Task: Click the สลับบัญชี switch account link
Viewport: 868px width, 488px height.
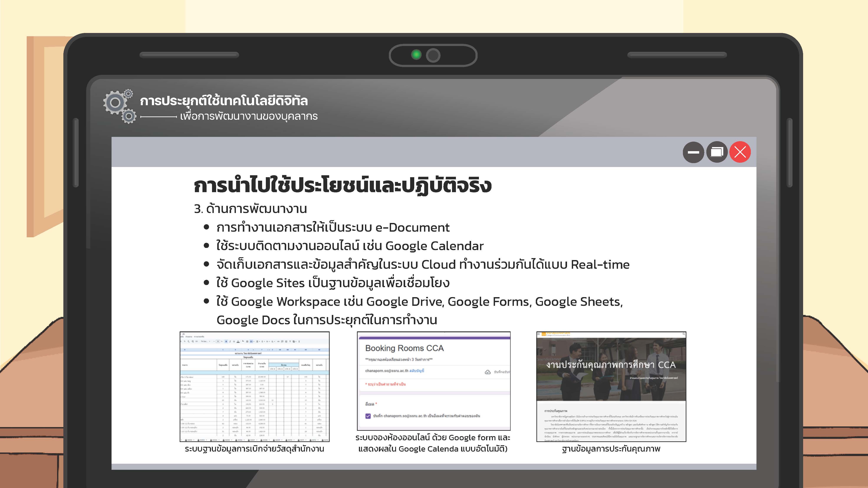Action: point(416,371)
